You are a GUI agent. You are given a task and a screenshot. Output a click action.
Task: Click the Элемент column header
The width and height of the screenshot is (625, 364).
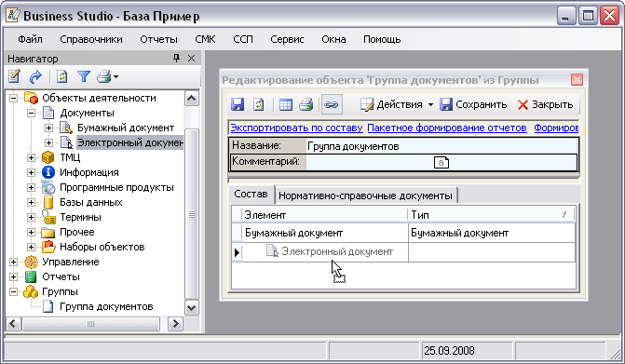pos(324,215)
